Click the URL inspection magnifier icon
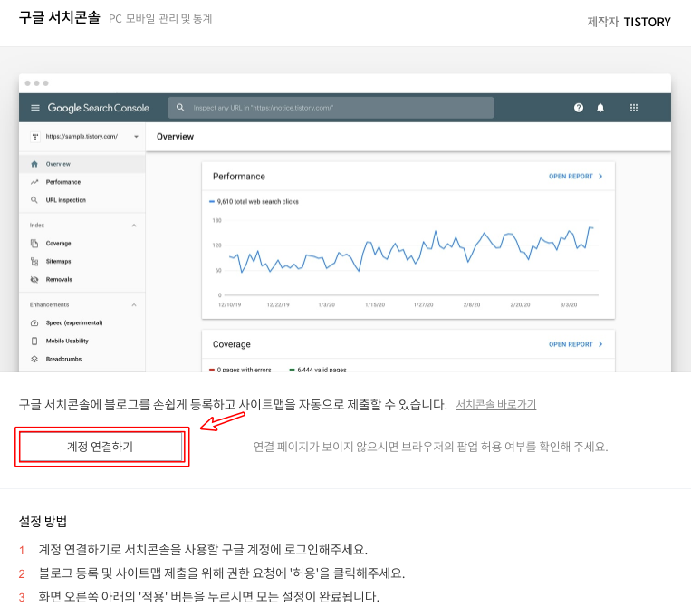Image resolution: width=691 pixels, height=616 pixels. [34, 200]
